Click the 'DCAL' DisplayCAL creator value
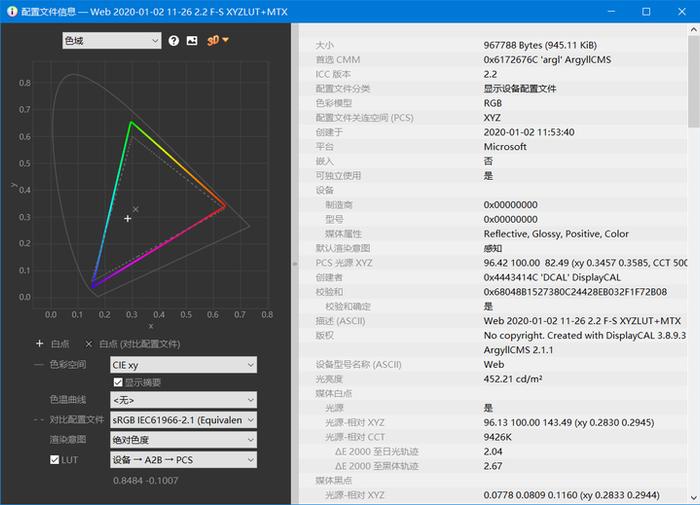Screen dimensions: 700x505 click(x=552, y=277)
